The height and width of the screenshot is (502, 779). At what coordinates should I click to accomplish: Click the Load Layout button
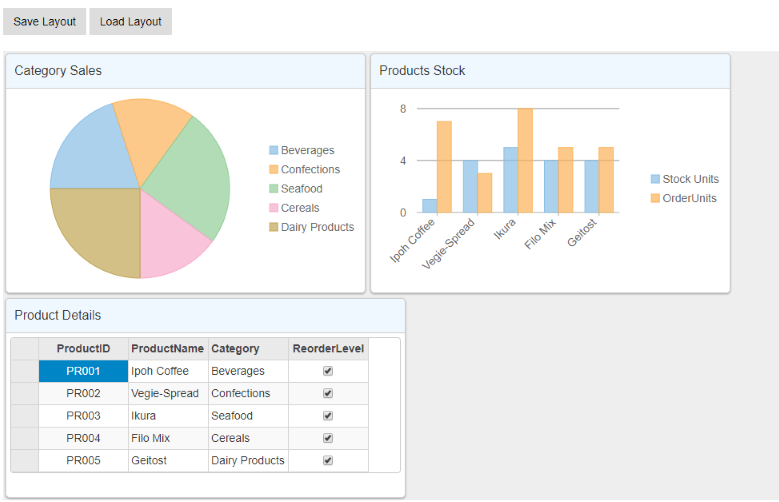pos(131,22)
